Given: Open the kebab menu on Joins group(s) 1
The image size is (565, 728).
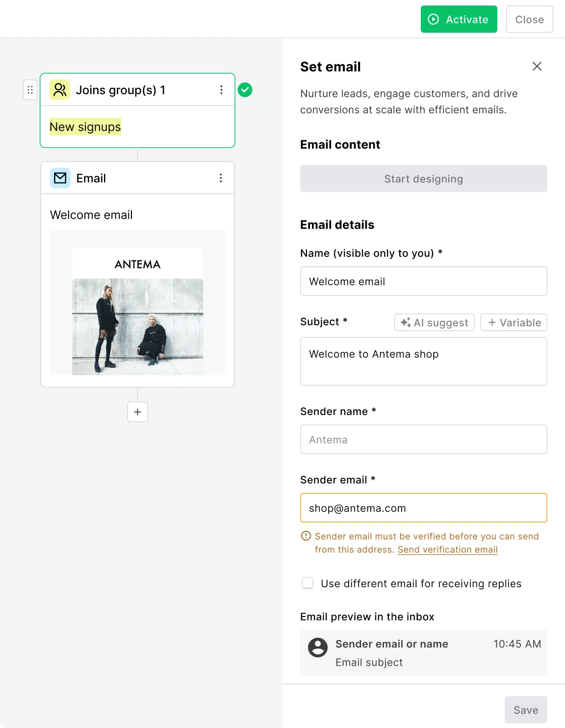Looking at the screenshot, I should 221,90.
